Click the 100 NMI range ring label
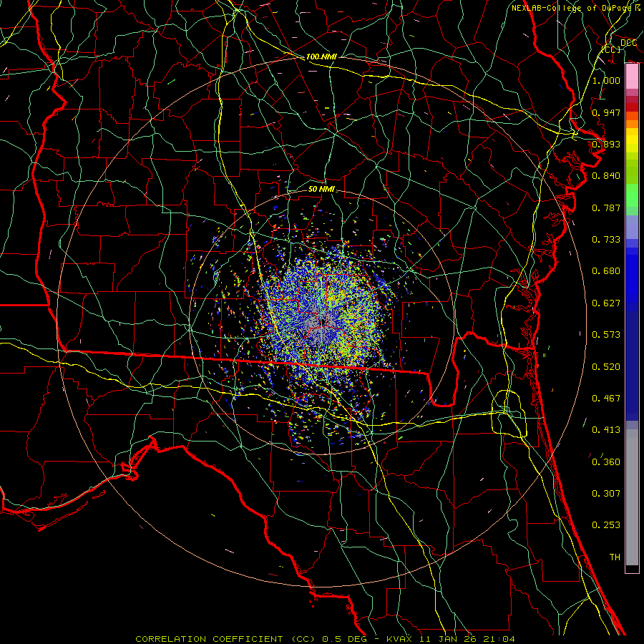Image resolution: width=644 pixels, height=644 pixels. [321, 57]
